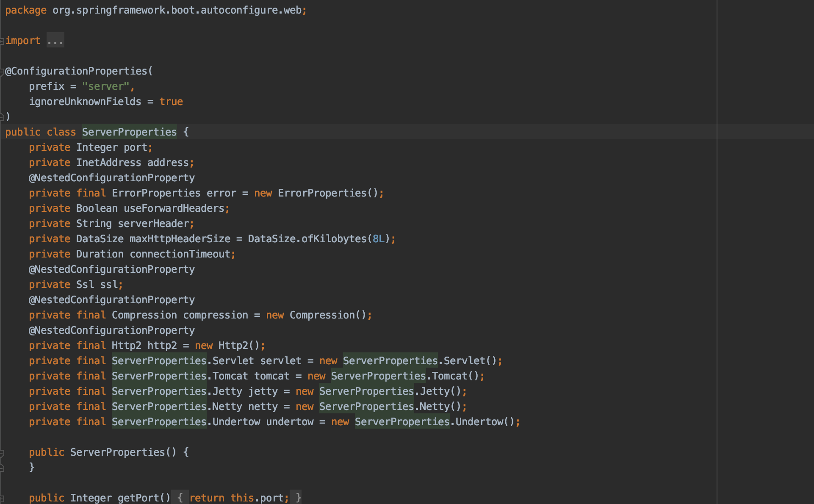Collapse the @ConfigurationProperties annotation fold marker
Screen dimensions: 814x504
click(x=2, y=72)
